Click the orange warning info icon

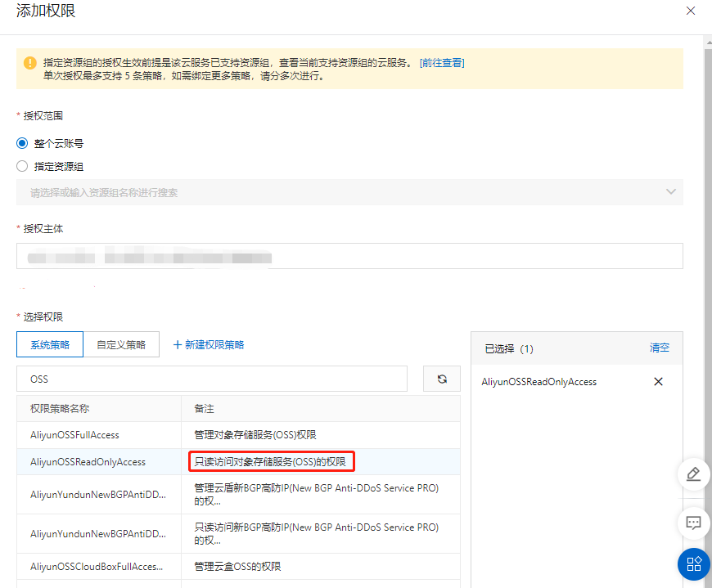pyautogui.click(x=30, y=63)
